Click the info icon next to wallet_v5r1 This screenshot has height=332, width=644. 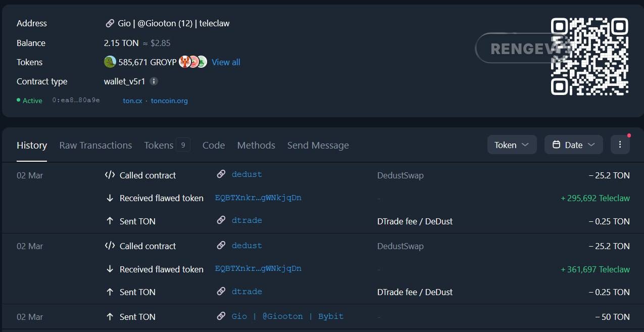point(154,81)
